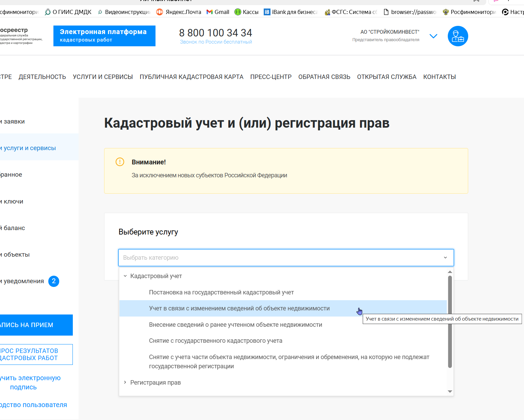Screen dimensions: 524x420
Task: Open the Росфинмониторинг bookmark with emblem icon
Action: coord(469,12)
